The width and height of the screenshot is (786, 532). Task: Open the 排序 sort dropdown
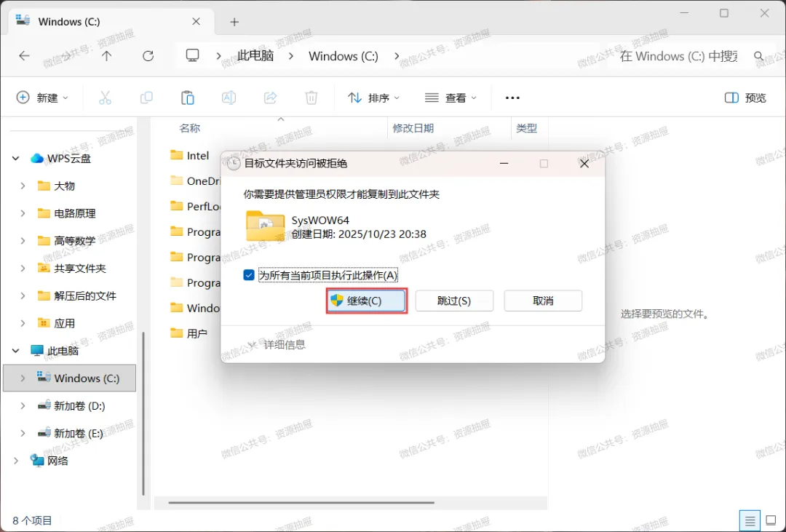pos(374,98)
